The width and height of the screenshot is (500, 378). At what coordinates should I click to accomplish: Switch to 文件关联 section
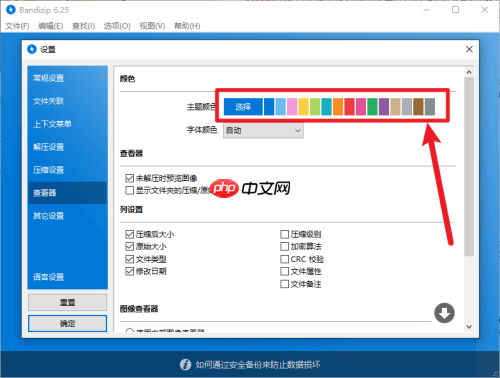67,101
